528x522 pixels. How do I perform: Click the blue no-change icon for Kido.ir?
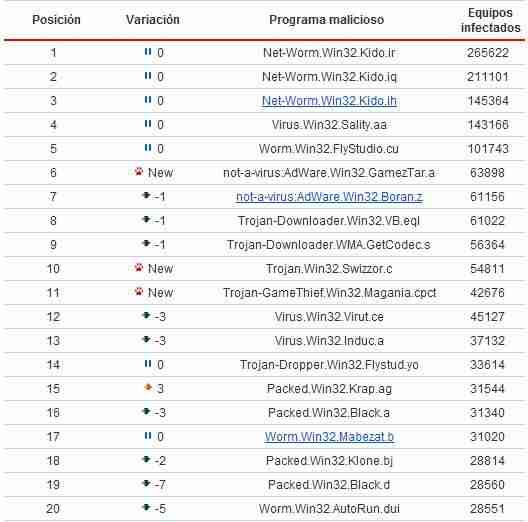click(x=147, y=52)
